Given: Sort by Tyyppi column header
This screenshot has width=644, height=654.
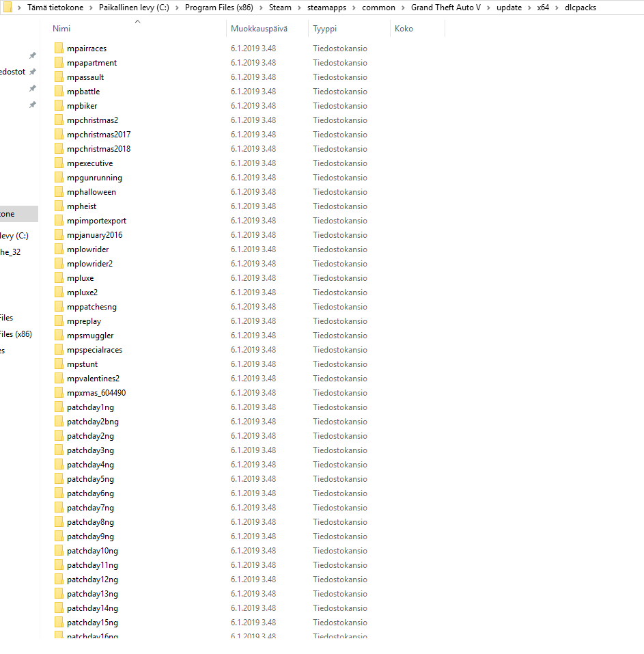Looking at the screenshot, I should (x=324, y=29).
